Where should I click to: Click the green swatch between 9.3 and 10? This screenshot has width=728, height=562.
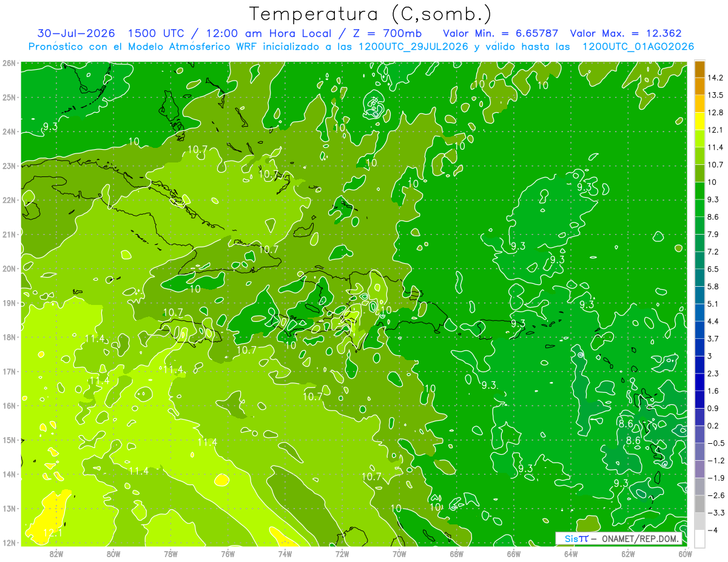pos(699,190)
